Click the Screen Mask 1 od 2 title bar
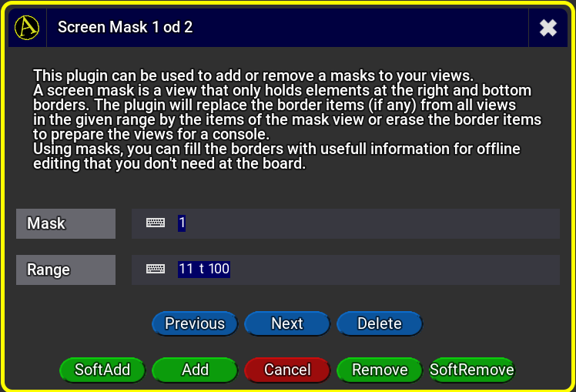The width and height of the screenshot is (576, 392). click(x=287, y=28)
